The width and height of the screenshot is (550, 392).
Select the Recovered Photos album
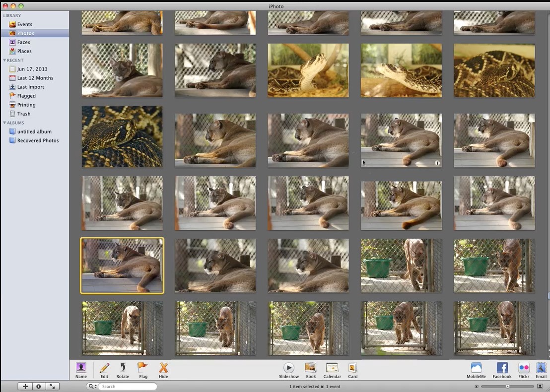[38, 140]
